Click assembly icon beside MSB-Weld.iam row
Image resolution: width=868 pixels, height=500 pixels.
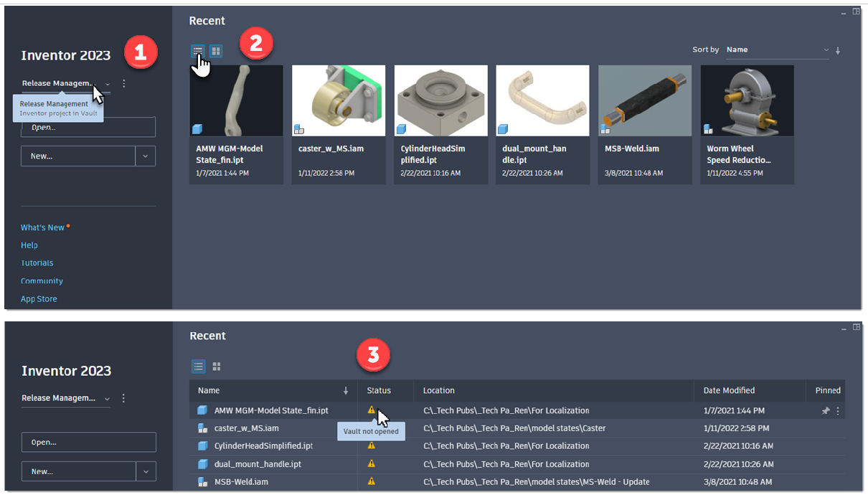203,482
